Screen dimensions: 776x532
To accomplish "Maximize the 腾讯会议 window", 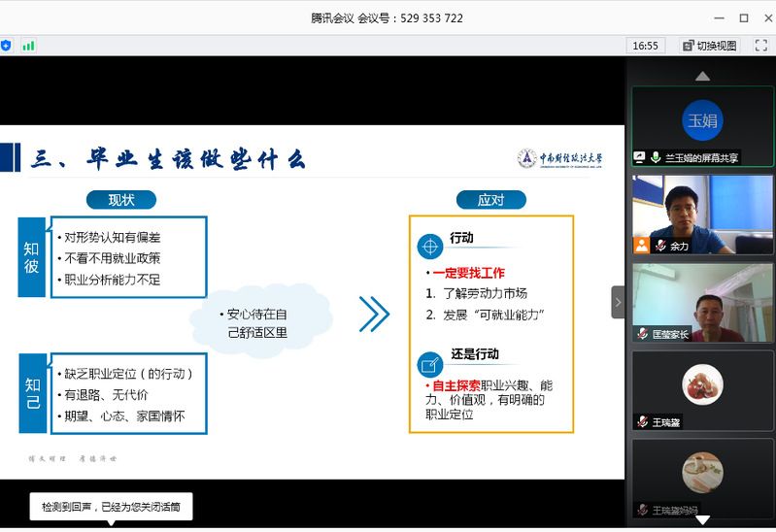I will tap(744, 17).
